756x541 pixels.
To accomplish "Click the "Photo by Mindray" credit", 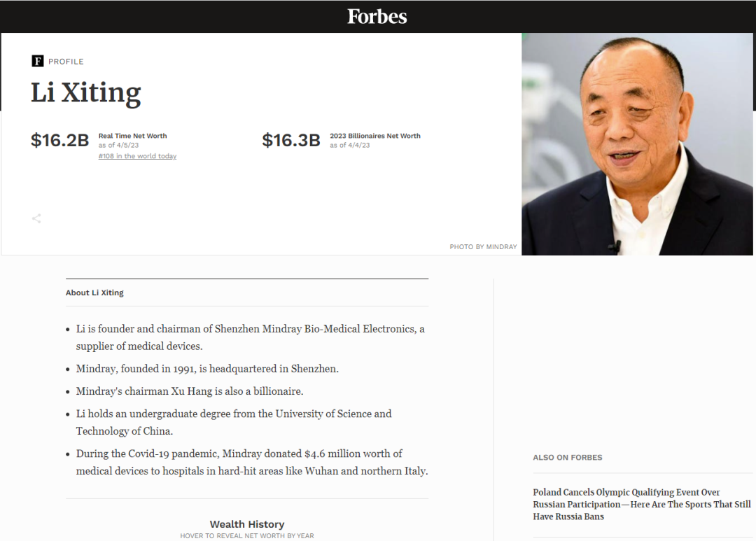I will click(483, 247).
